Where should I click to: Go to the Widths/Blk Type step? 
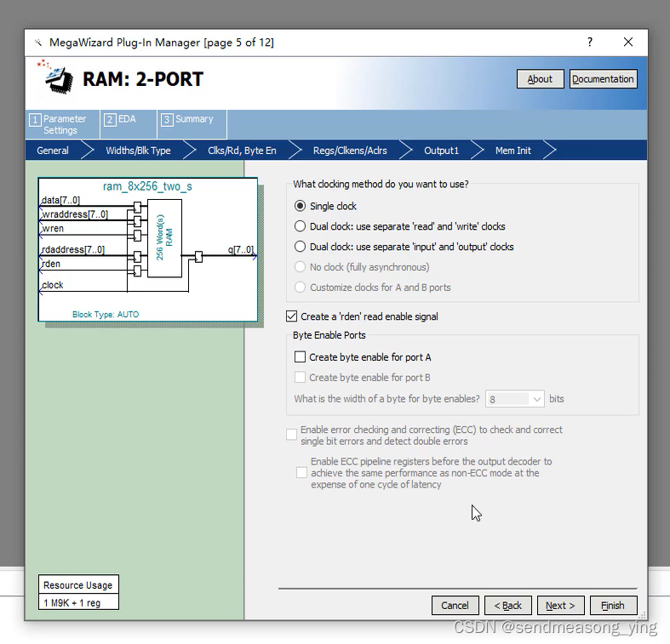(138, 151)
